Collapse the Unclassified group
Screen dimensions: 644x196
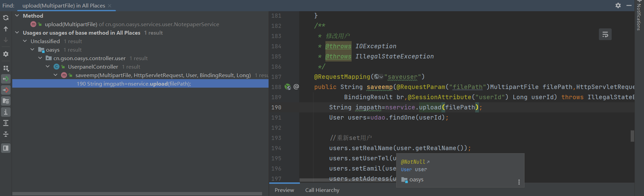[25, 41]
